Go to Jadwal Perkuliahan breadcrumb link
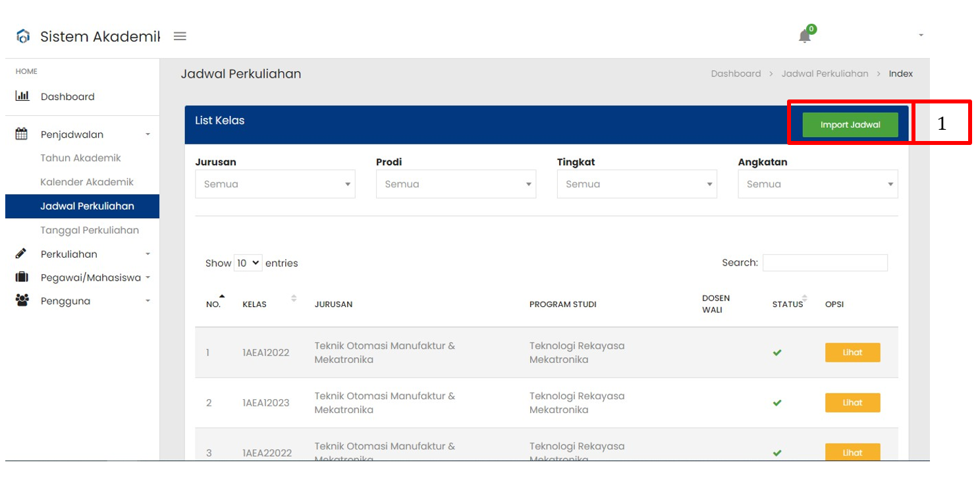Viewport: 980px width, 479px height. 825,74
